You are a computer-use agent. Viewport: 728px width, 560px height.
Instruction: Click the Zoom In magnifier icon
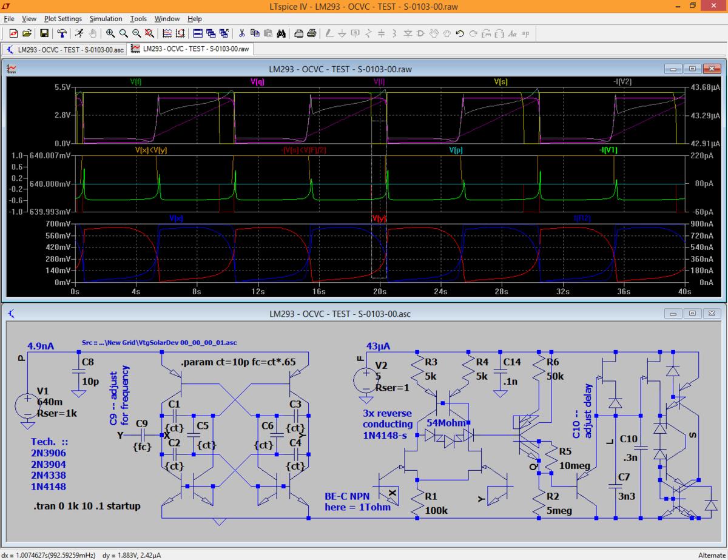click(x=110, y=33)
